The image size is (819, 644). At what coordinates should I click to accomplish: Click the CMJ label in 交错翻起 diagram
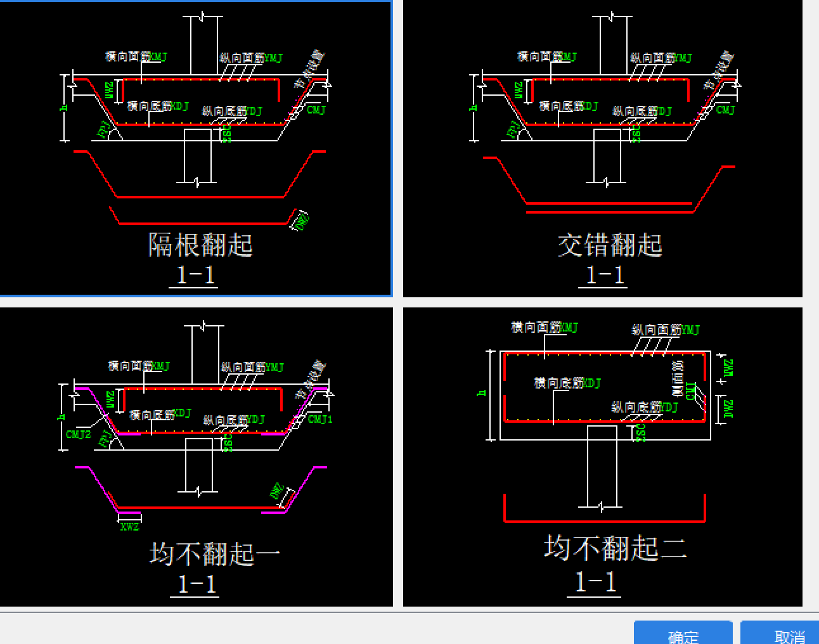tap(725, 110)
